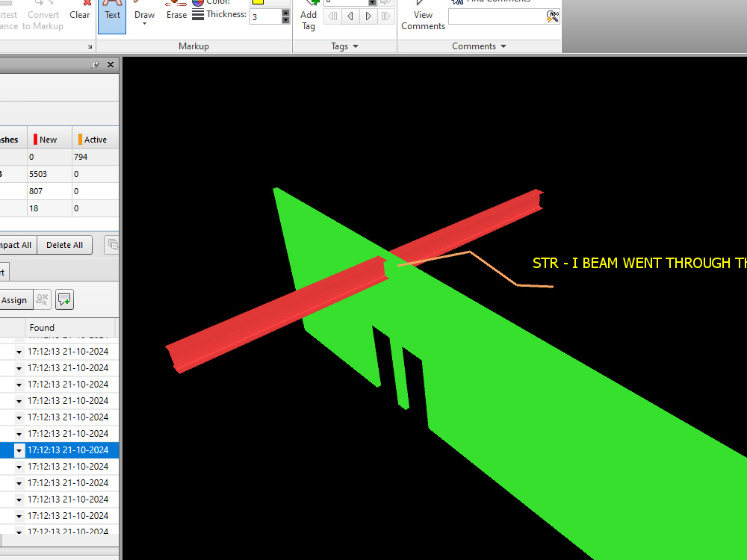
Task: Click the Found column header
Action: click(70, 328)
